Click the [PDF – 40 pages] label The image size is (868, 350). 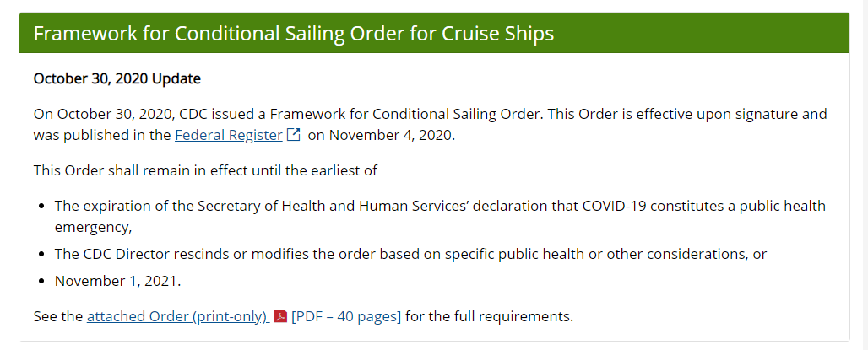346,317
